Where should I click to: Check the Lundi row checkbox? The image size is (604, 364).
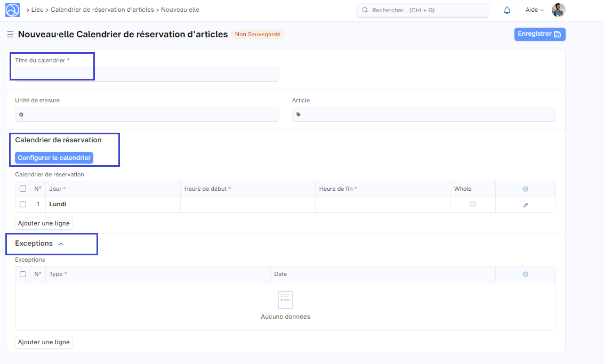[23, 204]
